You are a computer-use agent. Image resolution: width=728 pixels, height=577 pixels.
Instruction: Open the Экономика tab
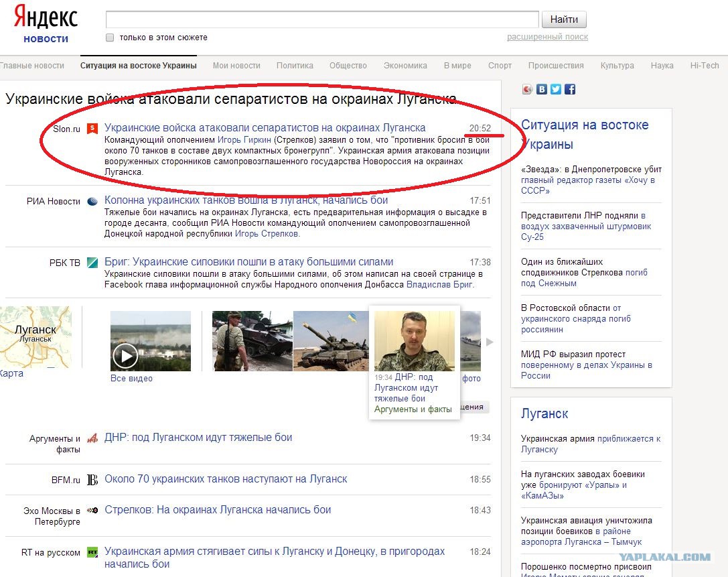coord(405,66)
